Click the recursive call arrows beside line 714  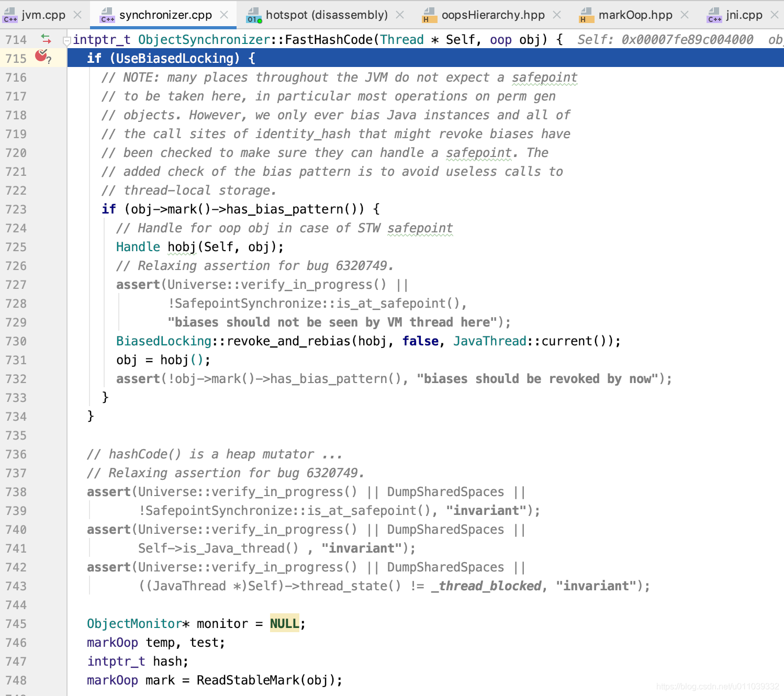47,39
